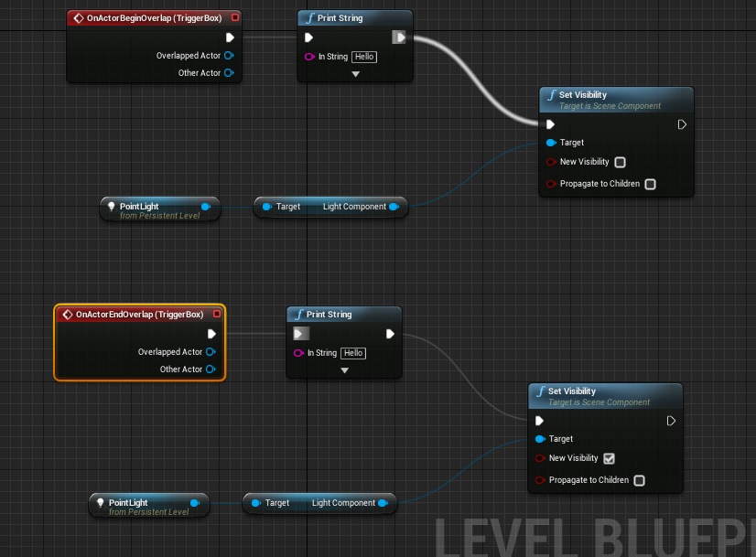This screenshot has width=756, height=557.
Task: Click the Overlapped Actor pin on OnActorEndOverlap
Action: [211, 352]
